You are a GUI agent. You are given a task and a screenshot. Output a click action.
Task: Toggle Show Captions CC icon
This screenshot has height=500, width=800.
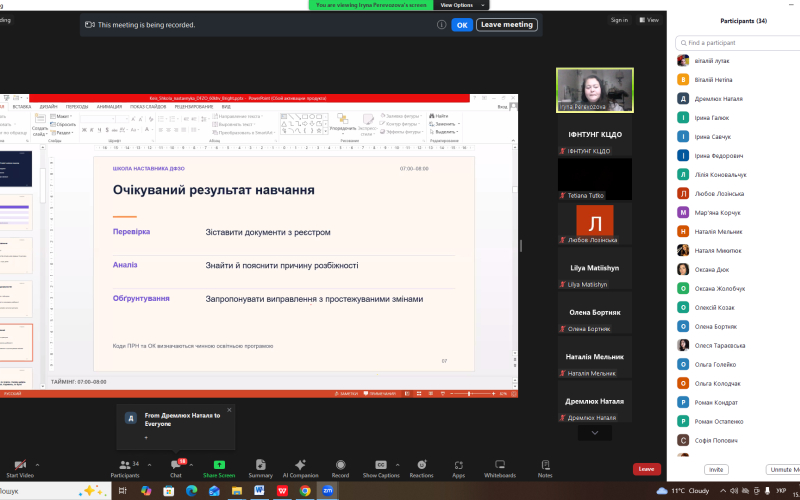coord(381,465)
